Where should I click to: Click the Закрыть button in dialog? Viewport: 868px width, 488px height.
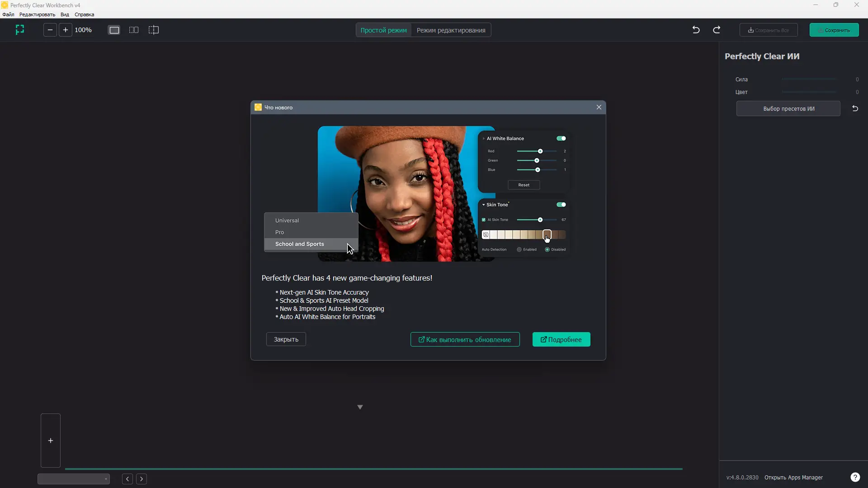pos(286,339)
